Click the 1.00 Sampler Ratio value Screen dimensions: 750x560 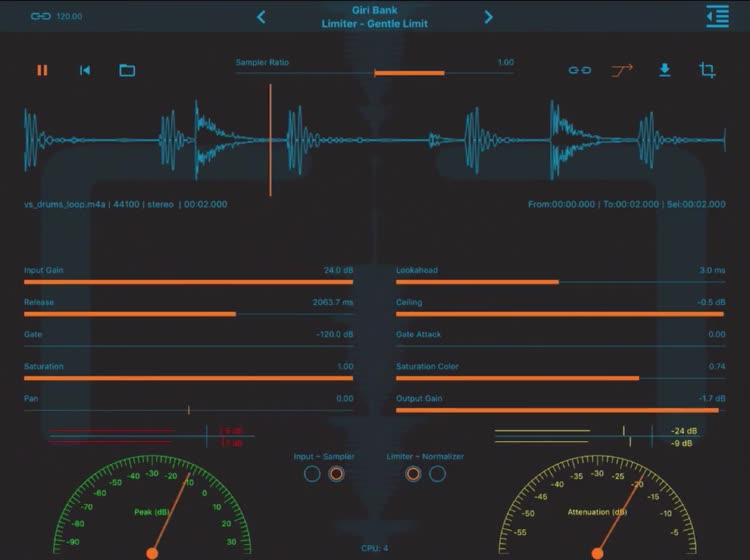click(x=506, y=62)
